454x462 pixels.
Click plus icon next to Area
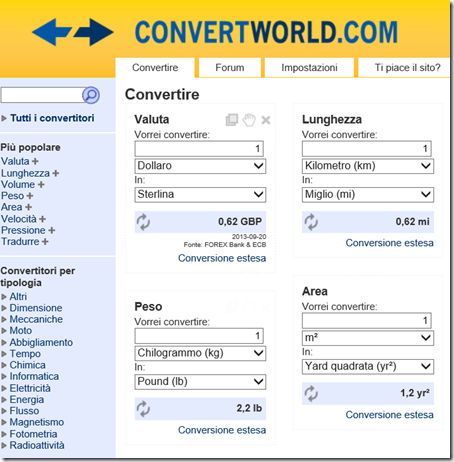(x=28, y=207)
